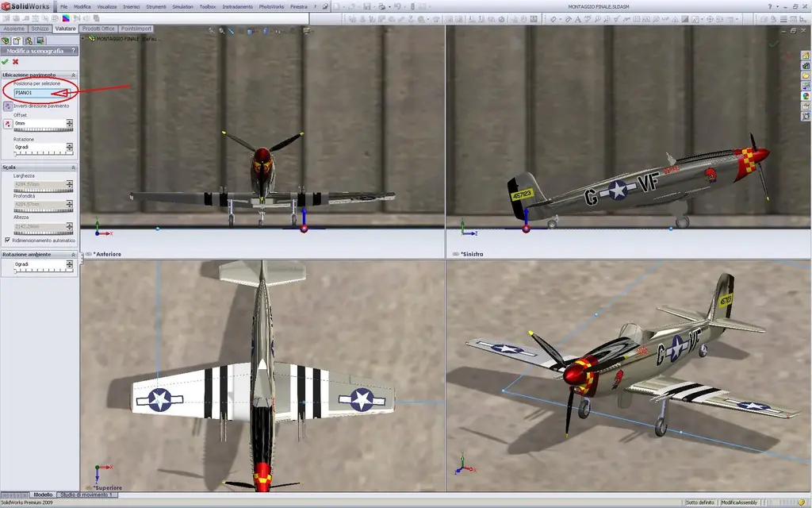Confirm scene edit with green checkmark
The image size is (812, 508).
pyautogui.click(x=6, y=62)
